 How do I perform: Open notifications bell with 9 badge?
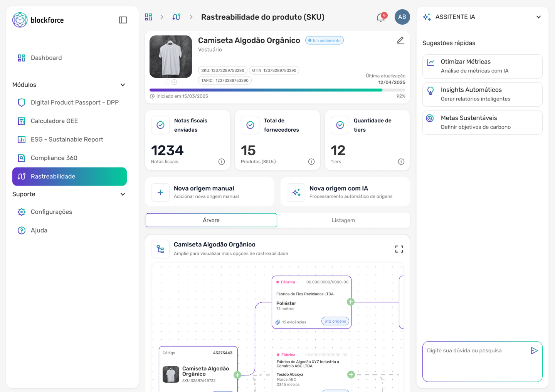(x=381, y=17)
